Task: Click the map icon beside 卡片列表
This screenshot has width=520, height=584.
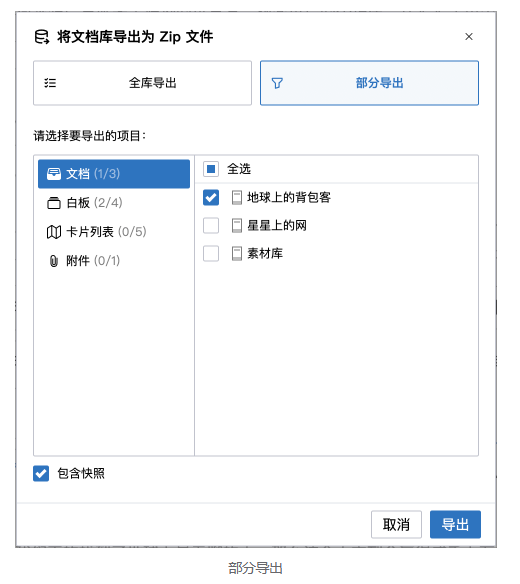Action: click(54, 232)
